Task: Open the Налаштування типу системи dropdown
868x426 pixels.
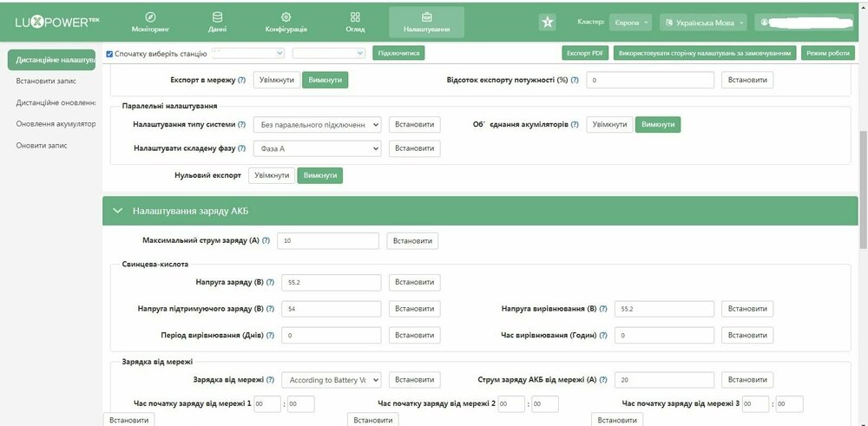Action: coord(318,125)
